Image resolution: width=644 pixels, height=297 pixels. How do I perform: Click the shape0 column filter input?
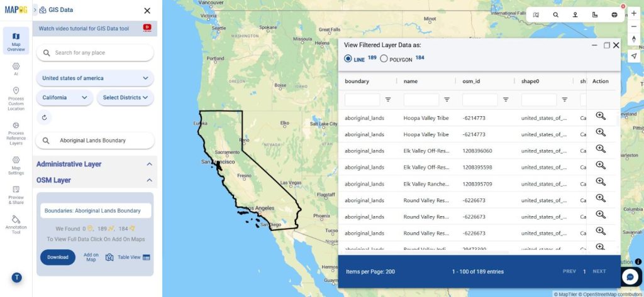pyautogui.click(x=539, y=100)
